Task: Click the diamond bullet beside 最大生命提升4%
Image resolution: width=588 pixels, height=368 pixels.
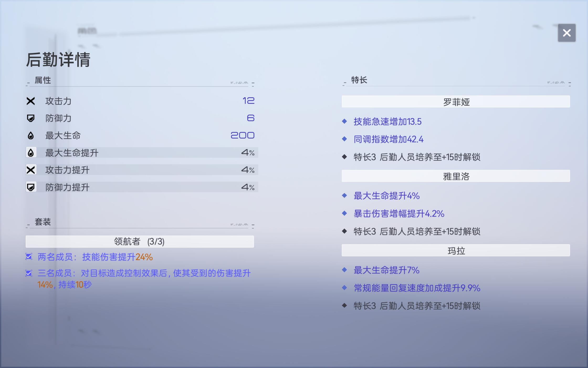Action: tap(345, 195)
